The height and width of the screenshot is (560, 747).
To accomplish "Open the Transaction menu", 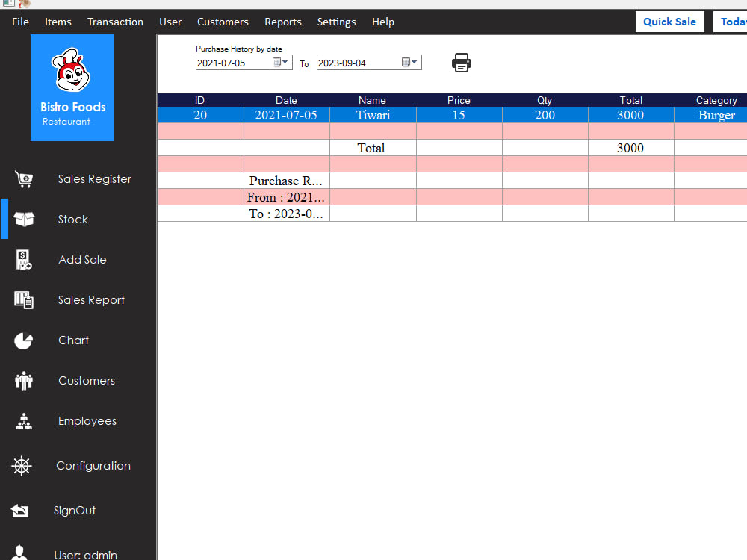I will coord(115,22).
